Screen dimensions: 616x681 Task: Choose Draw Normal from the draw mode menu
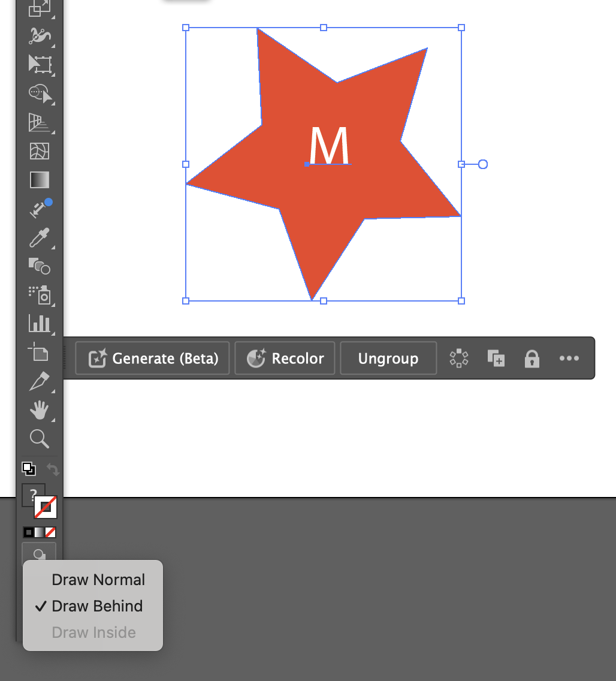coord(98,580)
